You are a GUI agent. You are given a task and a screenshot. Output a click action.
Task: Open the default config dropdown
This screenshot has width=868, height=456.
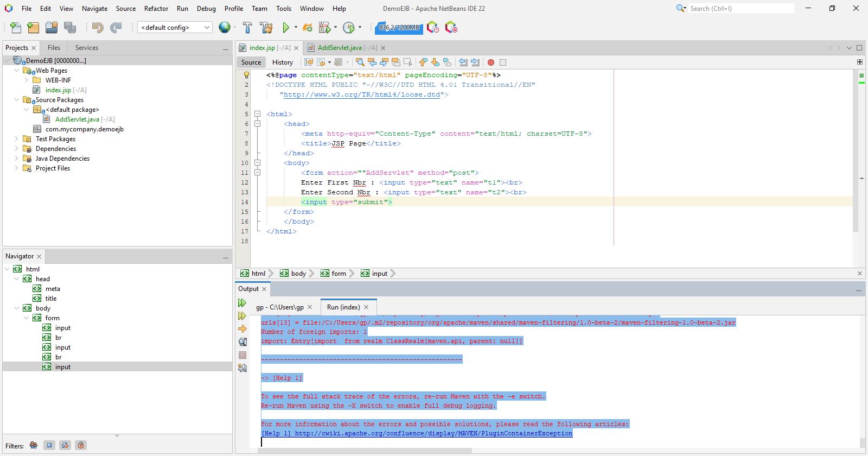[175, 28]
